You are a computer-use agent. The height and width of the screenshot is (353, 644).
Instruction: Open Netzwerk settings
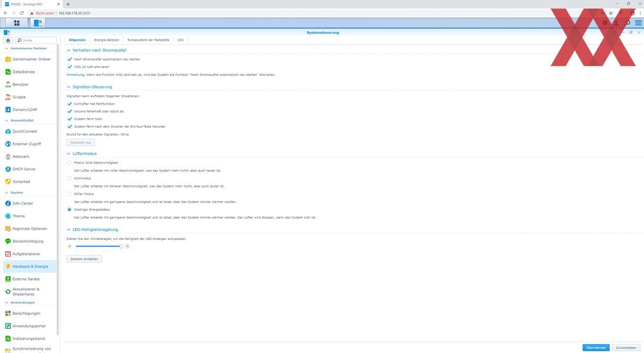(29, 157)
